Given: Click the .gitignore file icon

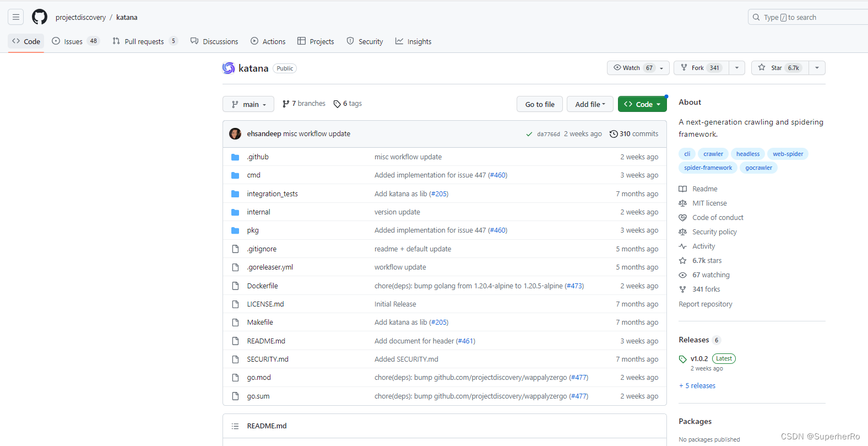Looking at the screenshot, I should coord(235,249).
